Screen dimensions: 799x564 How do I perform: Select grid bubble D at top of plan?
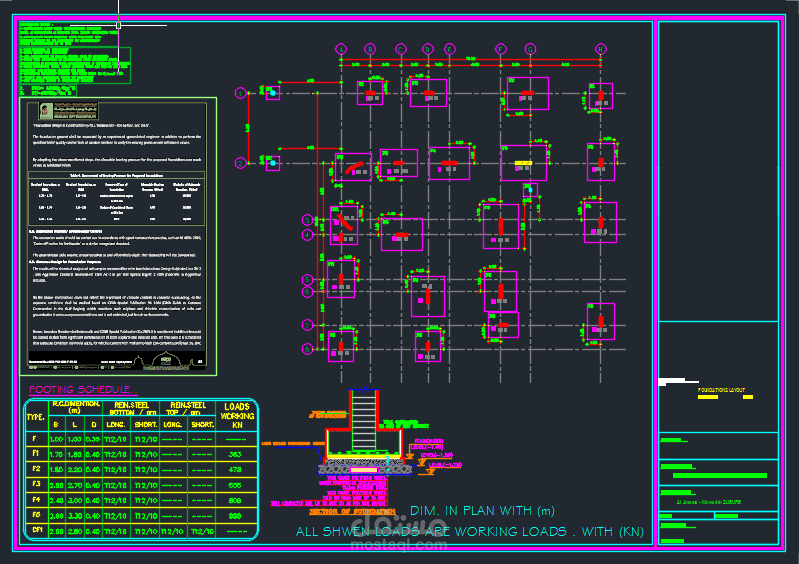428,49
